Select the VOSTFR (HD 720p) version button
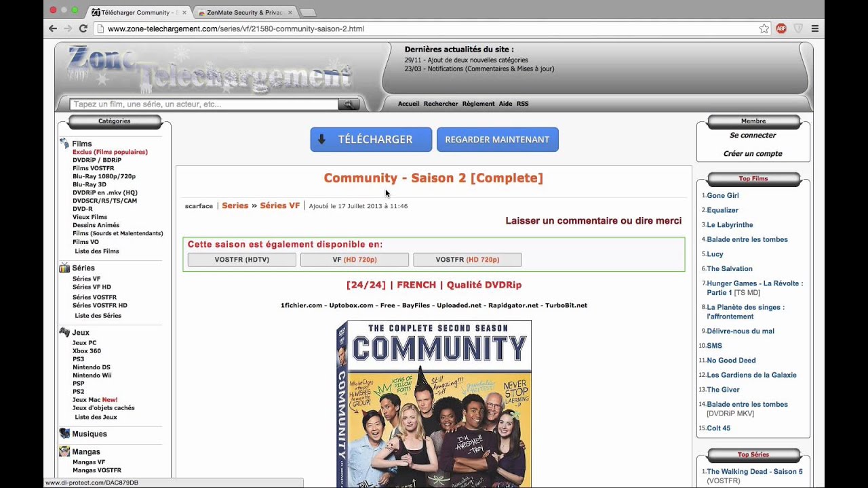 tap(467, 260)
